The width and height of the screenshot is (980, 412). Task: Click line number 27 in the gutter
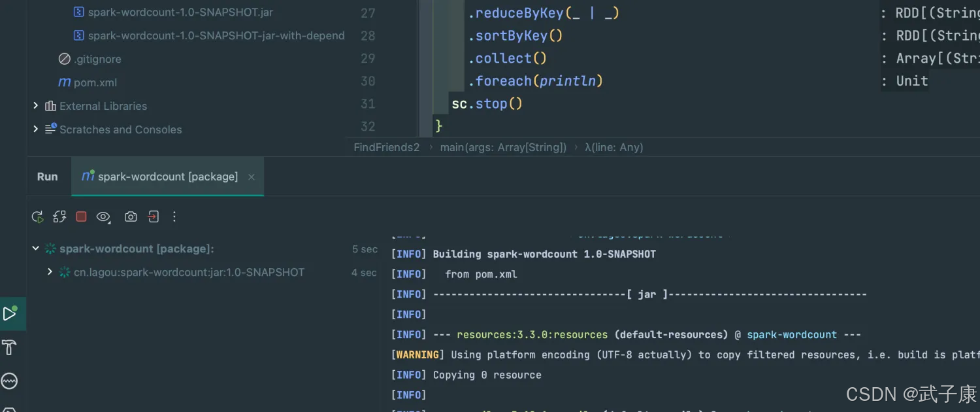pos(368,13)
